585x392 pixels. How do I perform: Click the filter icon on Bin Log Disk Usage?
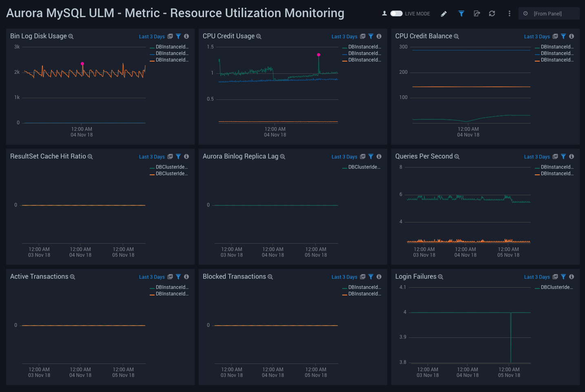(178, 36)
